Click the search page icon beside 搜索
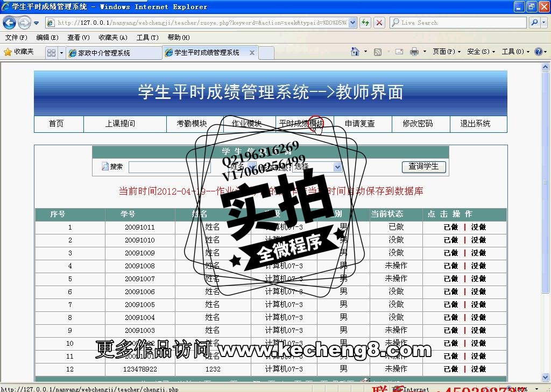This screenshot has height=392, width=551. coord(105,167)
